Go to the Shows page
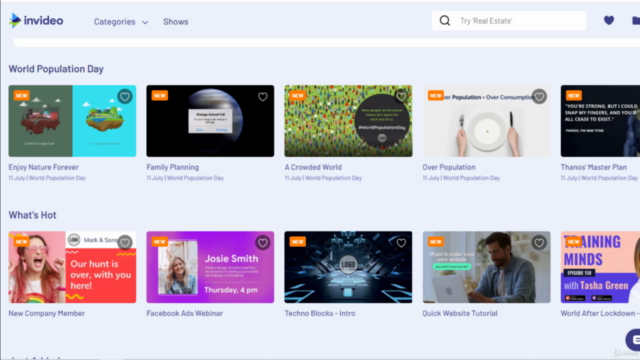Viewport: 640px width, 360px height. [176, 22]
